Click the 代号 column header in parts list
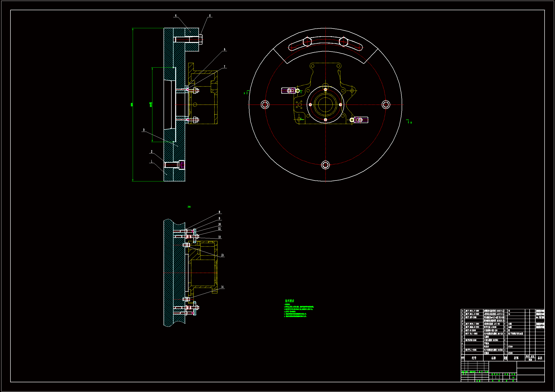 [474, 358]
